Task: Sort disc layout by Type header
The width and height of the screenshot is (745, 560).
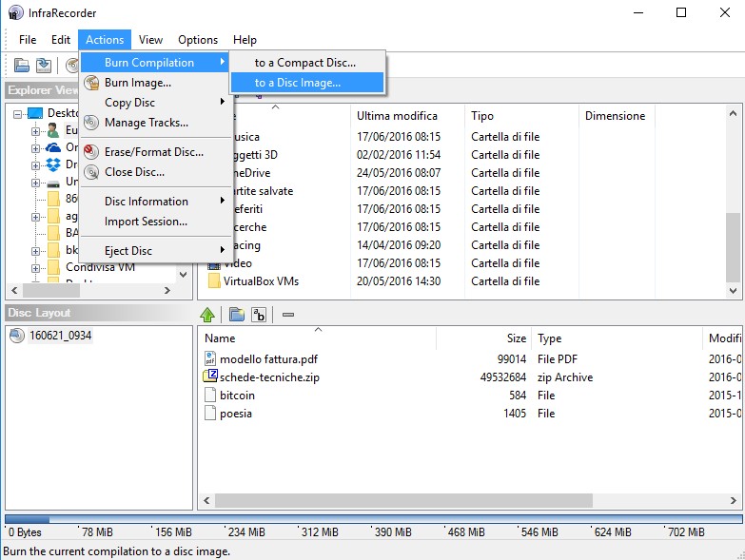Action: 617,338
